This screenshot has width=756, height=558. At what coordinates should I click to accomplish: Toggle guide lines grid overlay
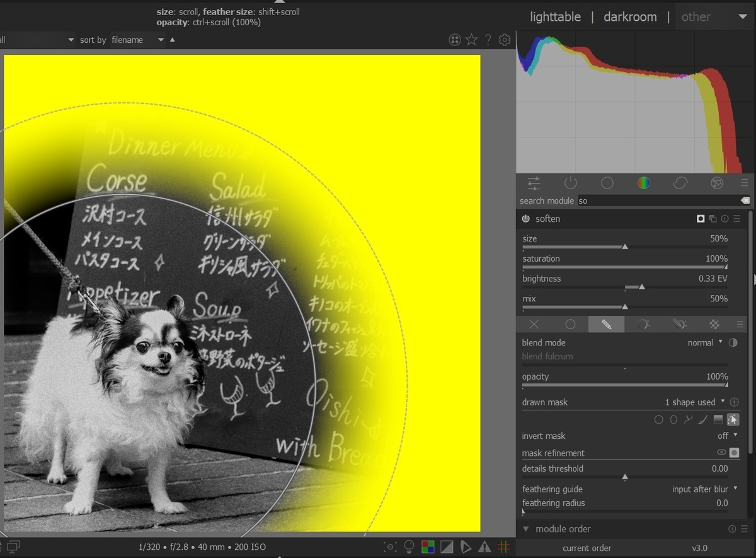point(503,547)
